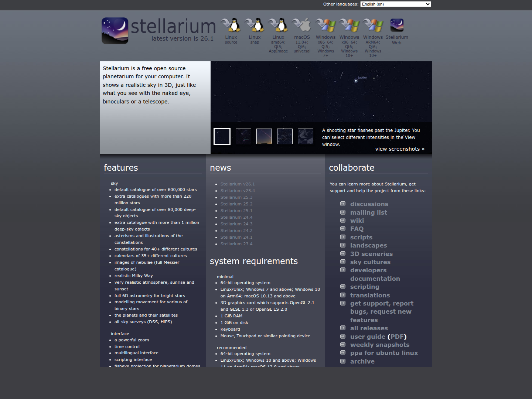Open the developers documentation link
Viewport: 532px width, 399px height.
pos(375,274)
